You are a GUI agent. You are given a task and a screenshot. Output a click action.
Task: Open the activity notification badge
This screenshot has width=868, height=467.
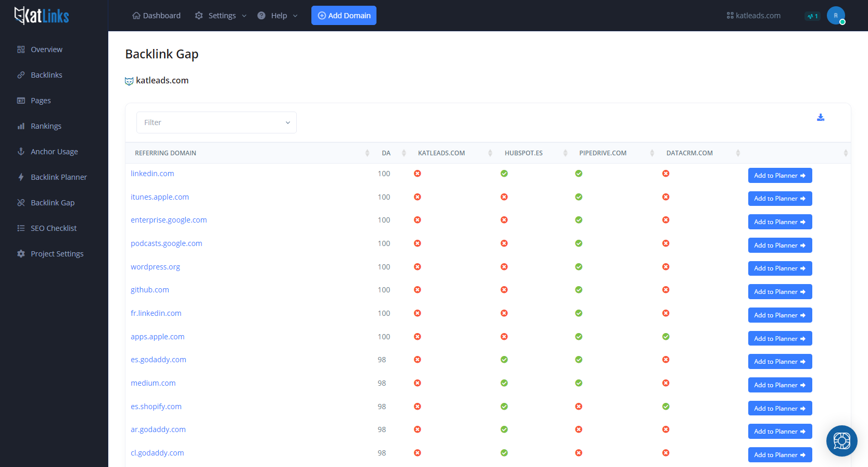click(812, 16)
